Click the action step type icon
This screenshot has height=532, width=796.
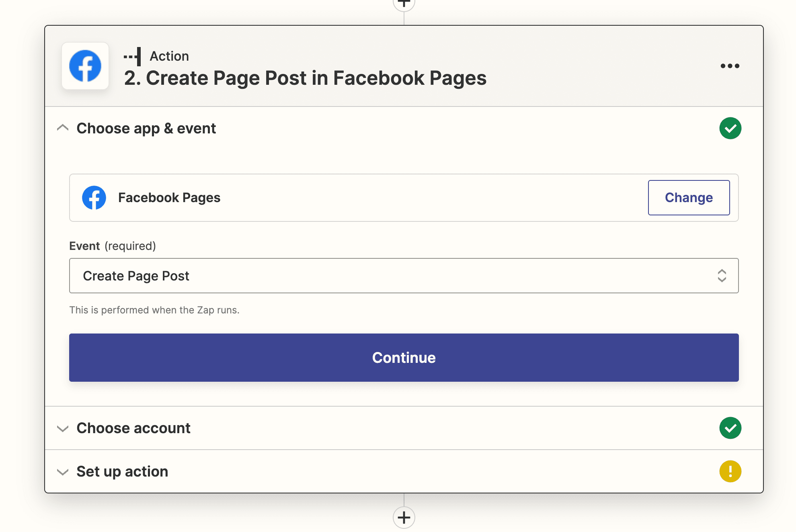pos(132,57)
